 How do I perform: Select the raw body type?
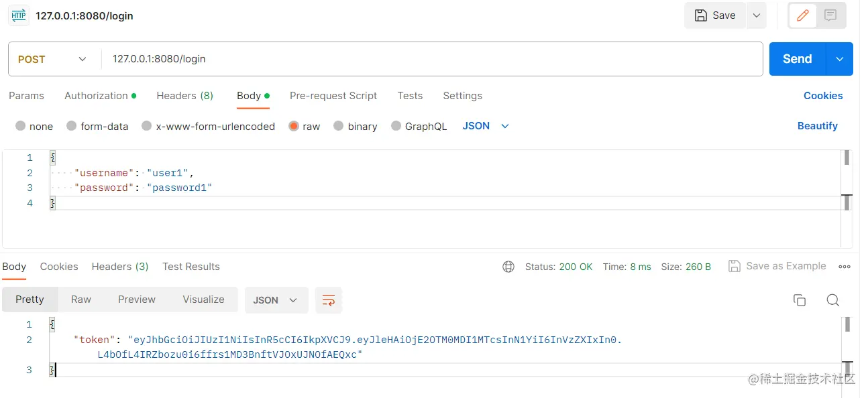pyautogui.click(x=304, y=126)
